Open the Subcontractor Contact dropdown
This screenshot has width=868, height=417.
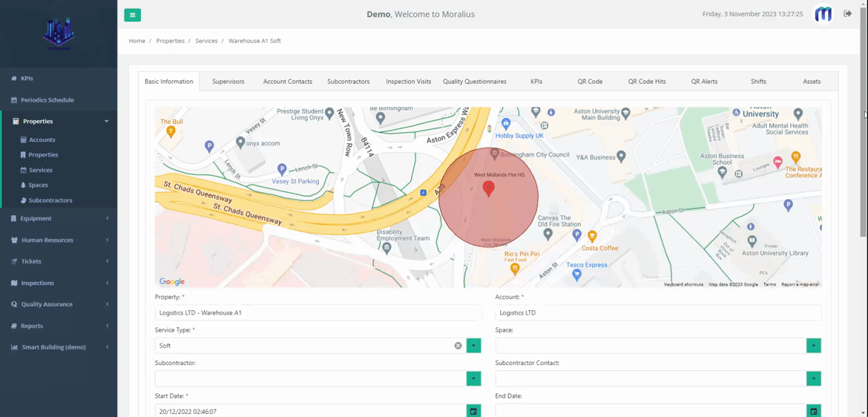coord(814,379)
